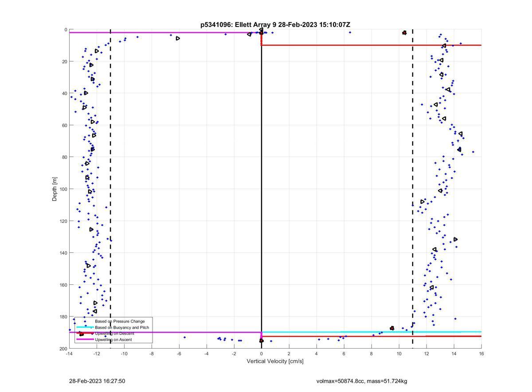Click the x-axis tick label '-12'
The height and width of the screenshot is (392, 532).
click(x=97, y=353)
